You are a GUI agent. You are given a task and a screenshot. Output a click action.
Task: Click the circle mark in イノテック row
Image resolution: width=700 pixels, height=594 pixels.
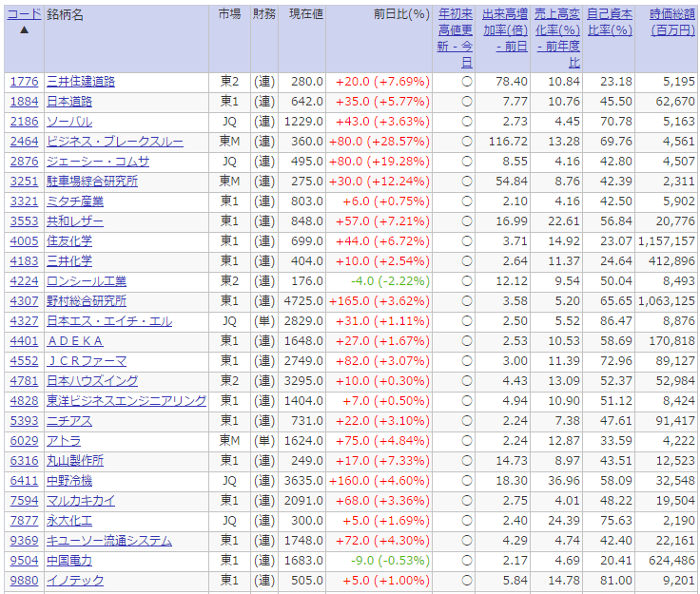click(467, 581)
